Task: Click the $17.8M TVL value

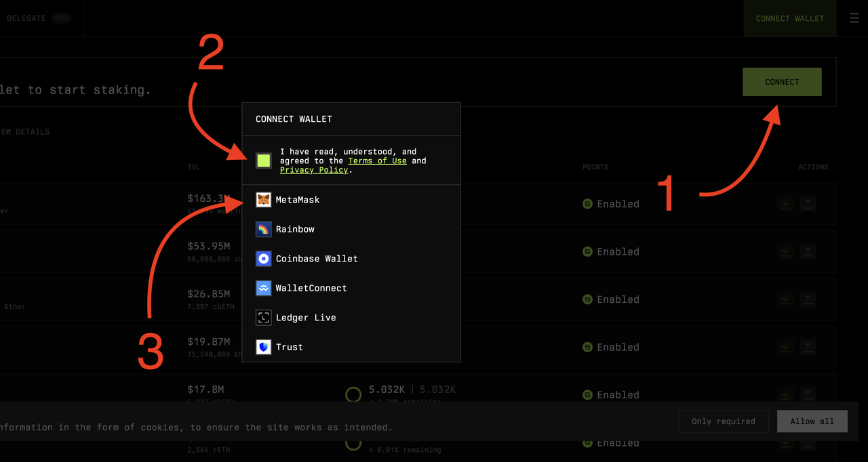Action: (205, 390)
